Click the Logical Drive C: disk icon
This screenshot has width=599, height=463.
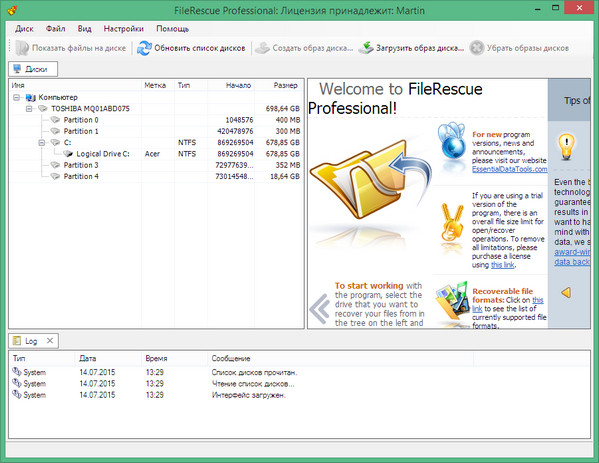[68, 154]
